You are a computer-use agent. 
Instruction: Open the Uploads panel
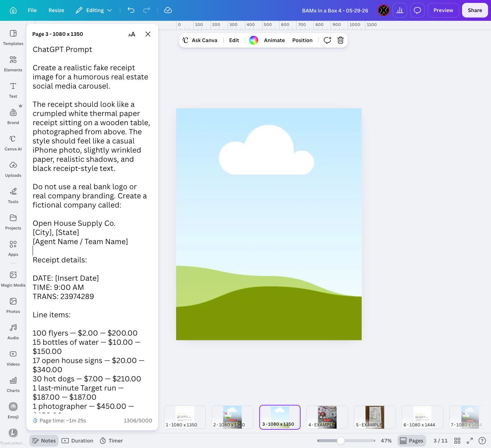13,169
